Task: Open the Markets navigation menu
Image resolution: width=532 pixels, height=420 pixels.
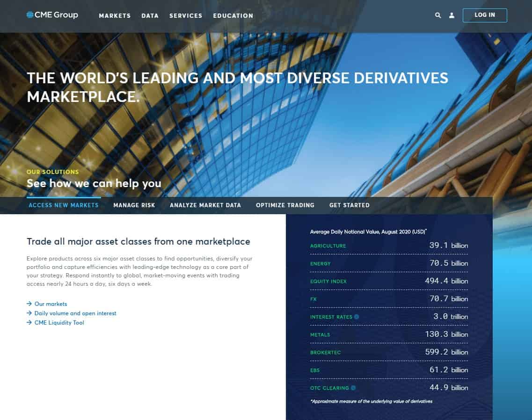Action: click(115, 15)
